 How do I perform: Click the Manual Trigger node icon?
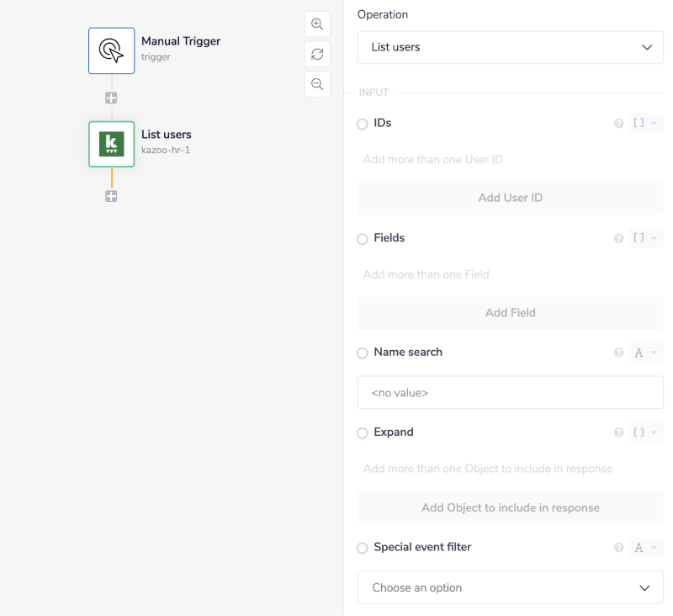click(x=111, y=50)
